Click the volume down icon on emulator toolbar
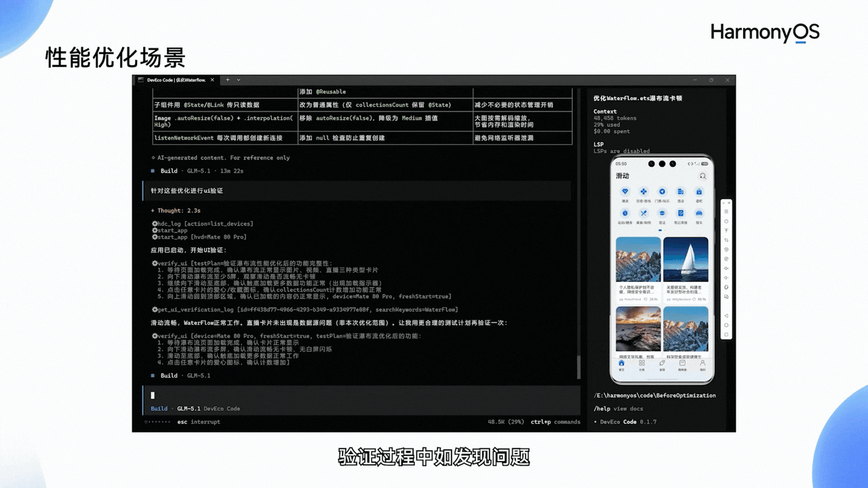 point(726,278)
